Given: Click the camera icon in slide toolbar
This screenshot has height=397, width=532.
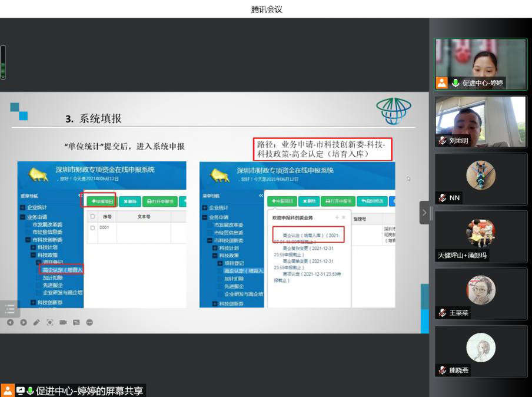Looking at the screenshot, I should [x=63, y=322].
